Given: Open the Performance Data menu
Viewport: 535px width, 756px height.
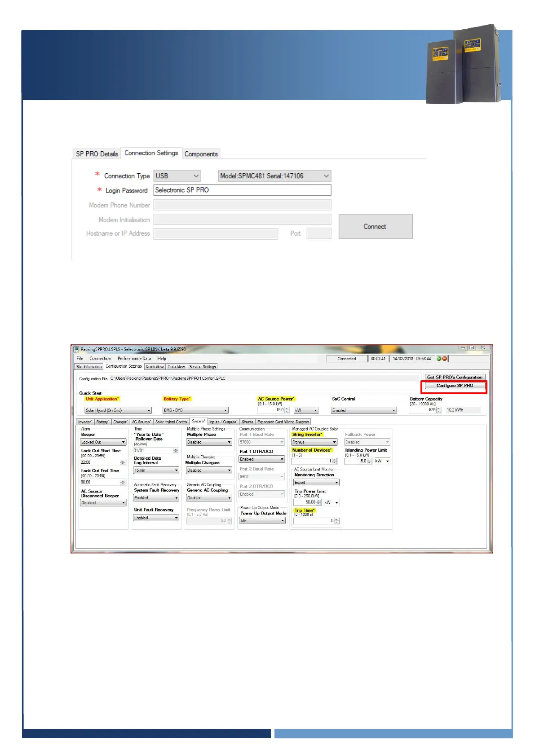Looking at the screenshot, I should pos(134,358).
